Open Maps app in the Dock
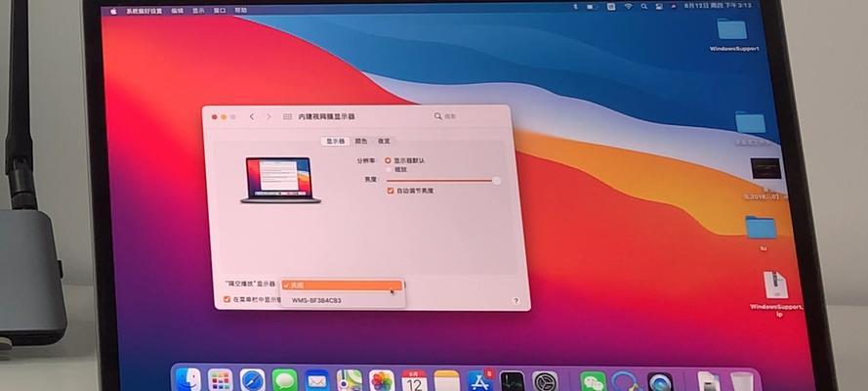The height and width of the screenshot is (391, 868). (350, 381)
